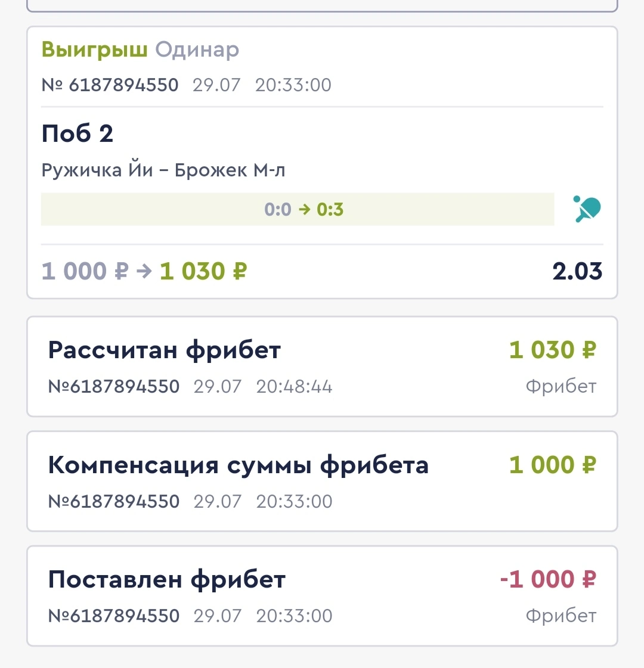Open the Поставлен фрибет transaction card
The image size is (644, 668).
[322, 595]
